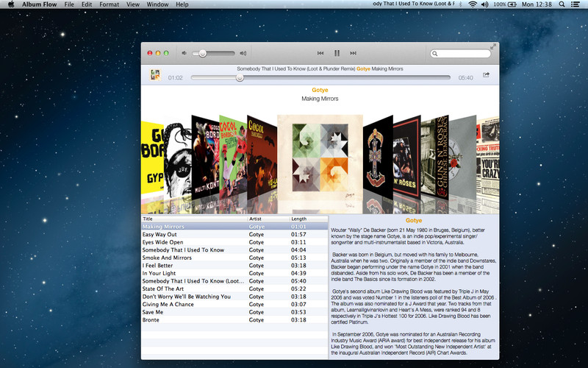
Task: Open the Album Flow application menu
Action: (x=40, y=4)
